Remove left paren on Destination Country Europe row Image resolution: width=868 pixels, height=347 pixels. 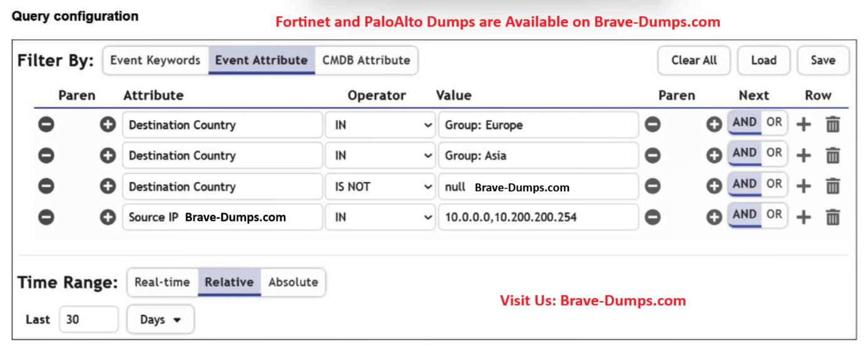pyautogui.click(x=46, y=125)
